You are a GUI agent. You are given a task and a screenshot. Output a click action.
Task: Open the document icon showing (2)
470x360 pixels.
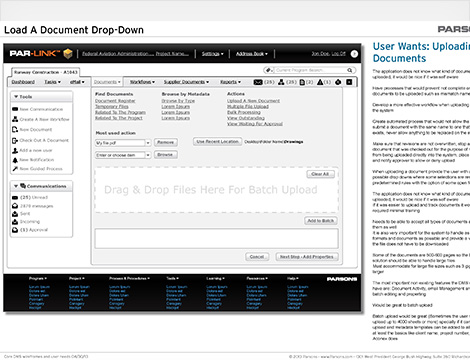pos(302,82)
